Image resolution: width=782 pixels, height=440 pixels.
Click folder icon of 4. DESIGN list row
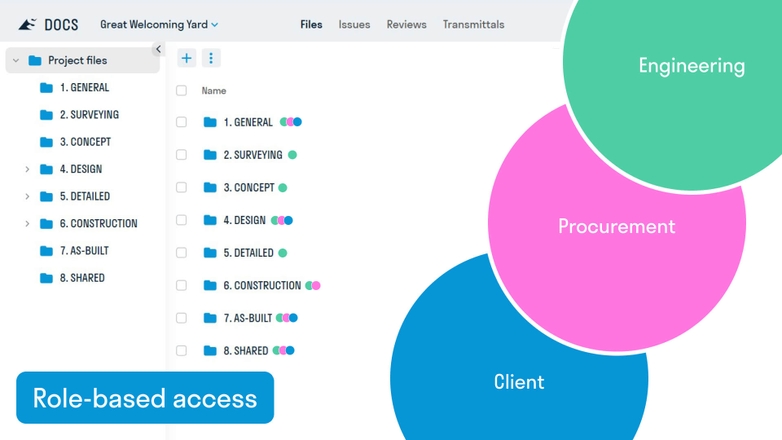coord(210,220)
